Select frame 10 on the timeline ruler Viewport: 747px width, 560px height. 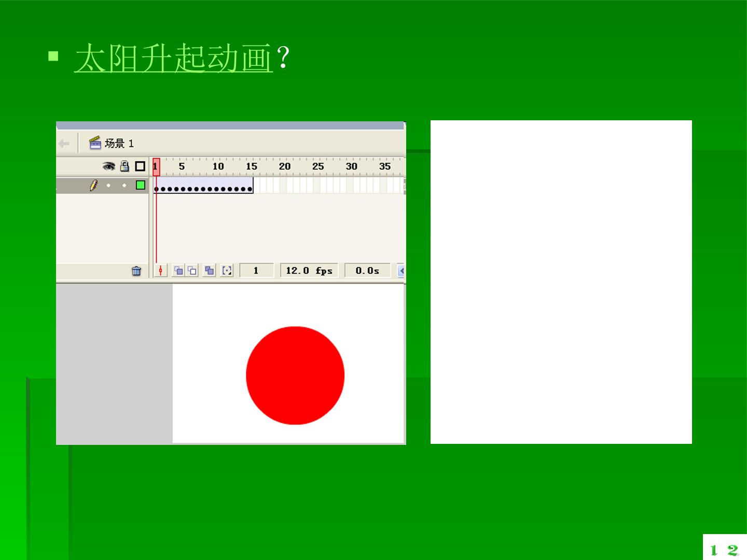pos(218,166)
